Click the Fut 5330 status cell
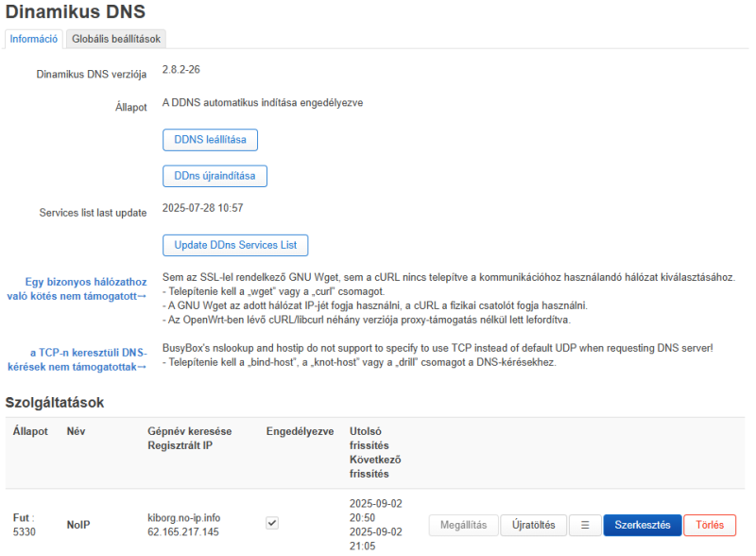 (x=25, y=525)
